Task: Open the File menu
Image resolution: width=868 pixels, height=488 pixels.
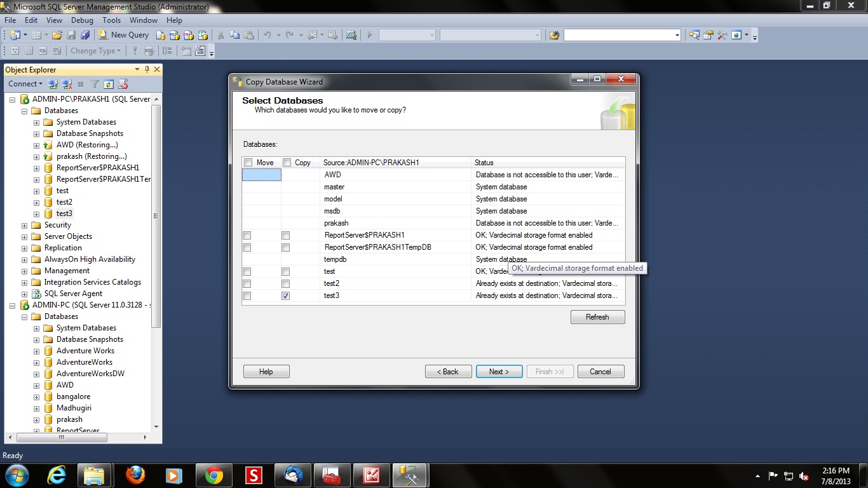Action: point(10,20)
